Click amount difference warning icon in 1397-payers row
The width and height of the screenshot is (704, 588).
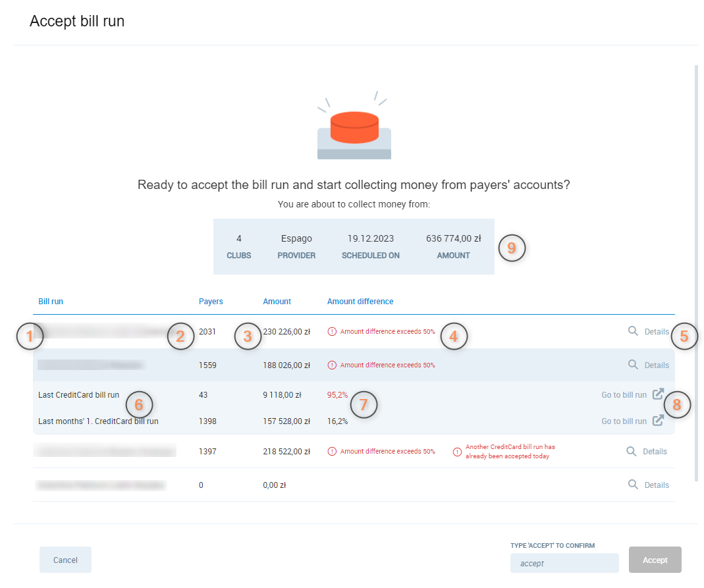pyautogui.click(x=332, y=452)
